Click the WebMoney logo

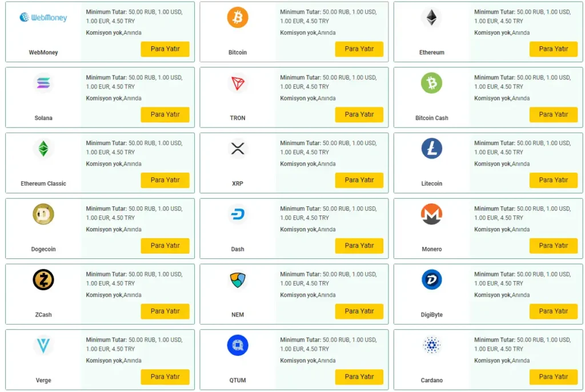click(x=43, y=18)
